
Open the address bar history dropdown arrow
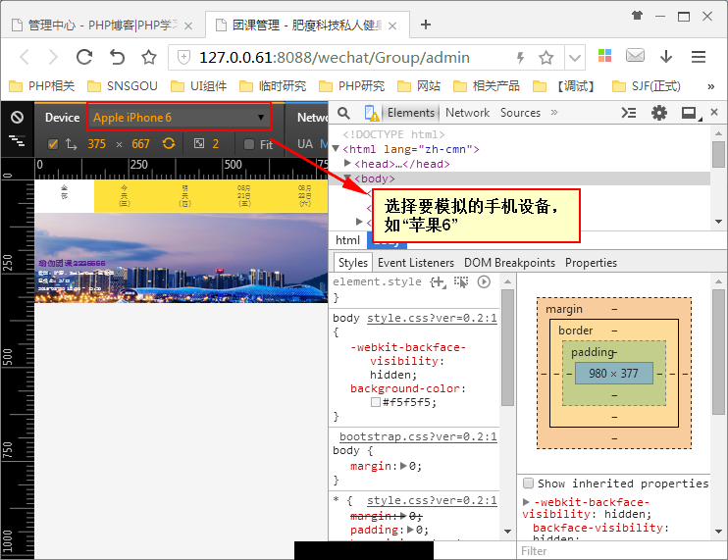click(x=575, y=58)
